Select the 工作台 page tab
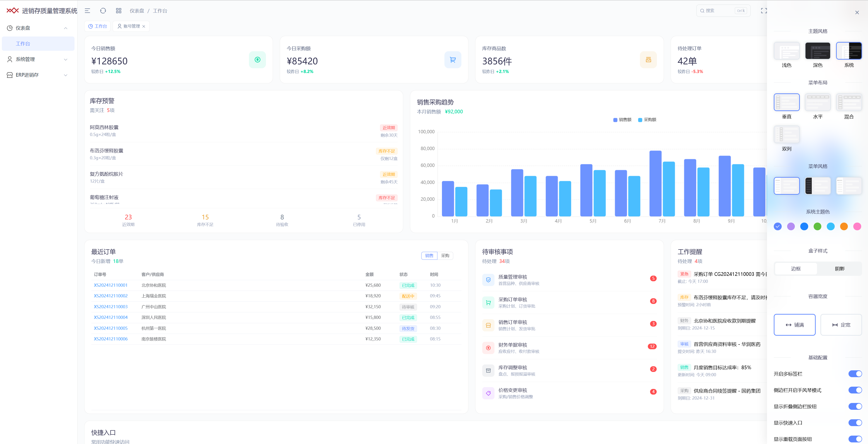This screenshot has width=868, height=444. coord(97,26)
